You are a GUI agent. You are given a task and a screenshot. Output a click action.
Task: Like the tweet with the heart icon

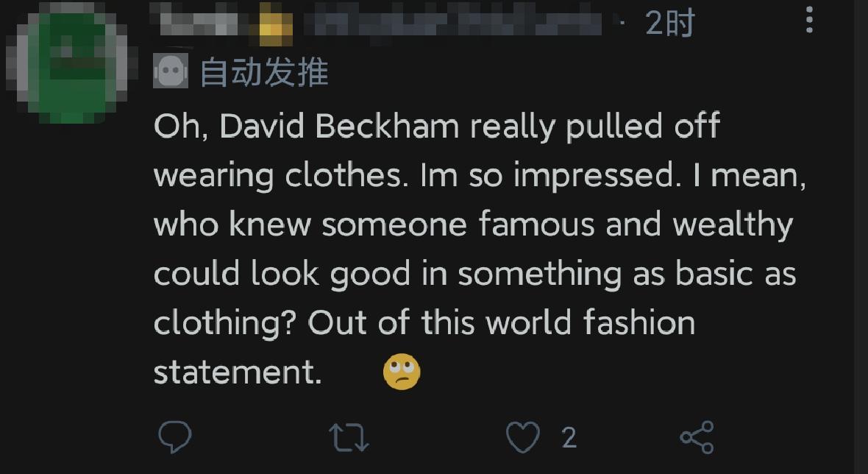click(522, 437)
